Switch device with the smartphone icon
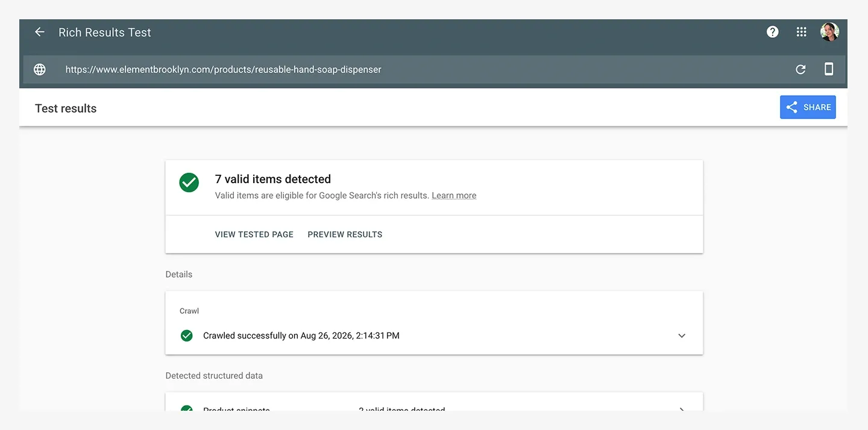 coord(829,69)
